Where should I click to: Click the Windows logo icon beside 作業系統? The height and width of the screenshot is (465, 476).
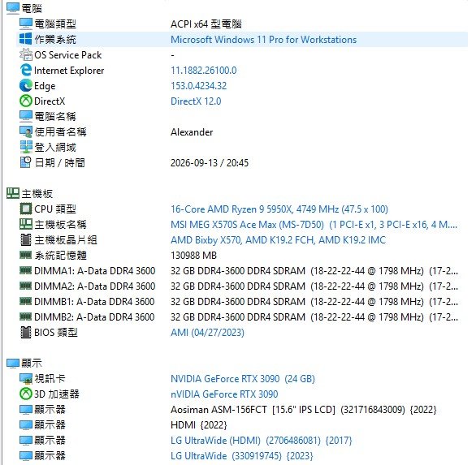pos(25,39)
